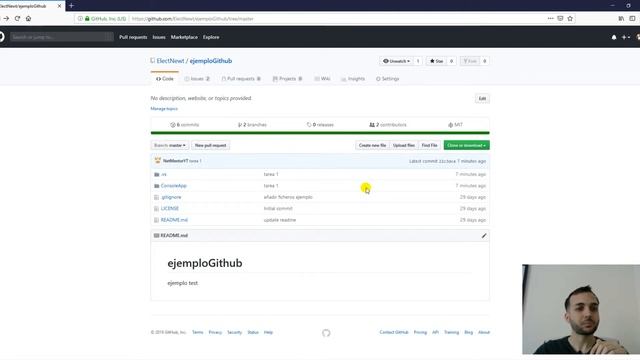Star the repository

click(x=436, y=61)
